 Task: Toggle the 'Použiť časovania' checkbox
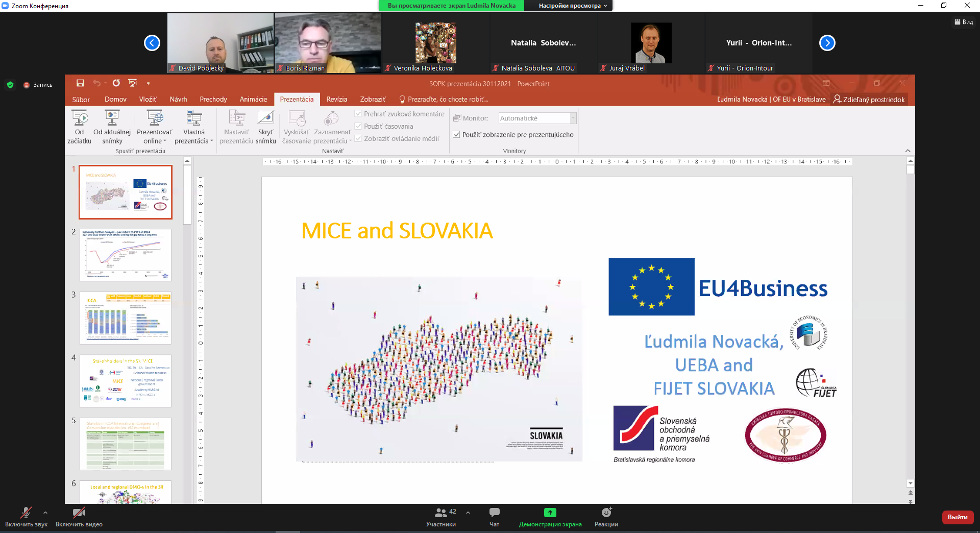[x=358, y=126]
